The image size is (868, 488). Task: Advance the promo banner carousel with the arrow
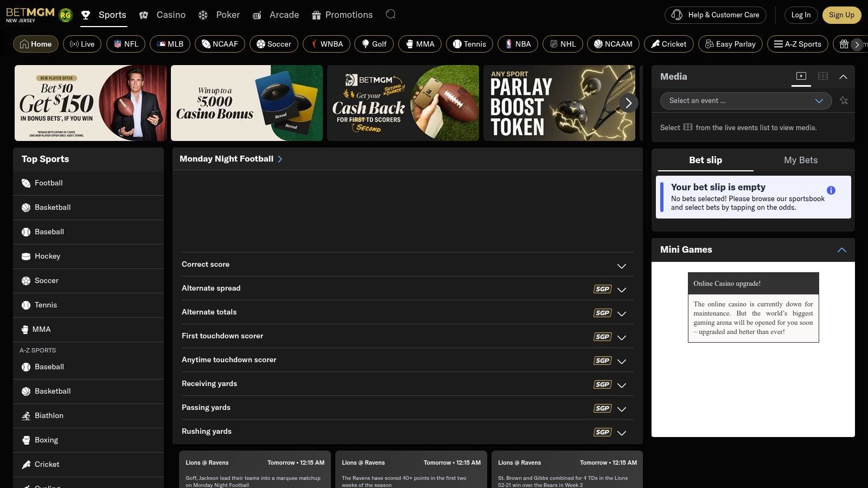click(628, 102)
